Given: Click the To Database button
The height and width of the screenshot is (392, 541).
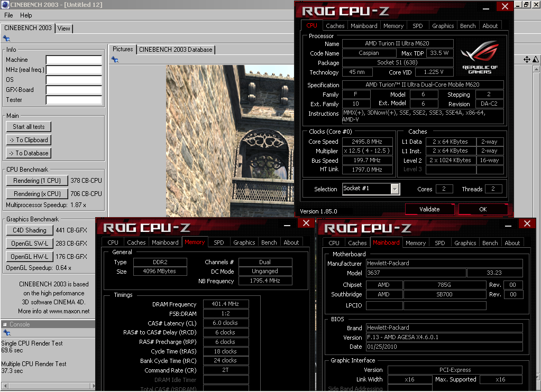Looking at the screenshot, I should tap(29, 153).
